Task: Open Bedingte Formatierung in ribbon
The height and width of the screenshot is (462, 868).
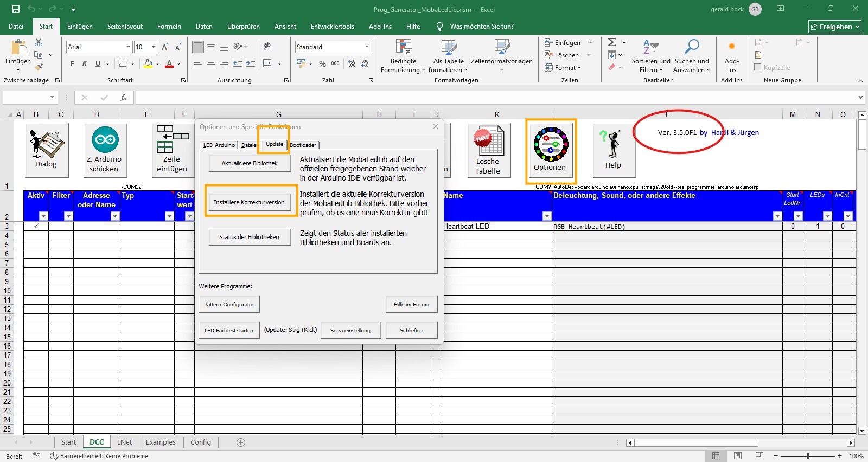Action: (x=403, y=56)
